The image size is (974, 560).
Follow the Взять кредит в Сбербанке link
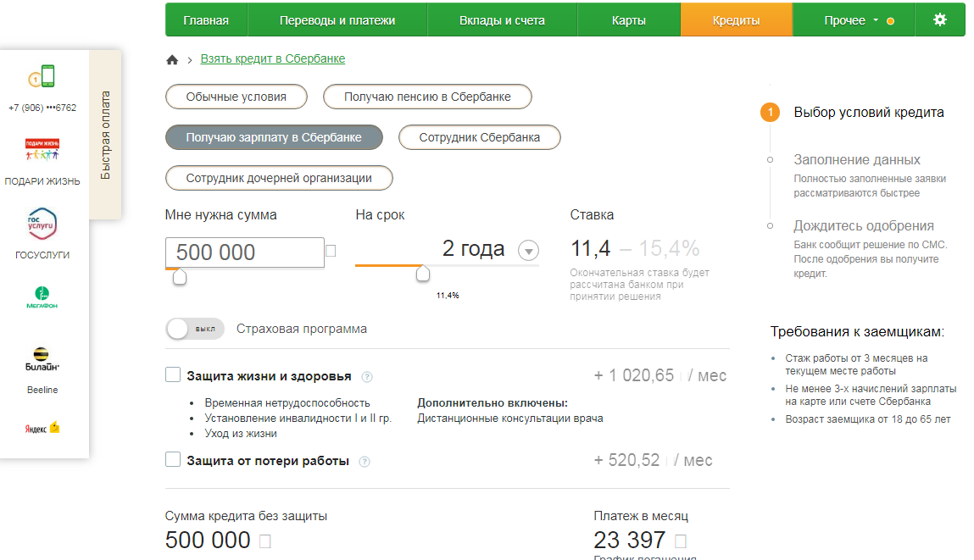(x=272, y=58)
